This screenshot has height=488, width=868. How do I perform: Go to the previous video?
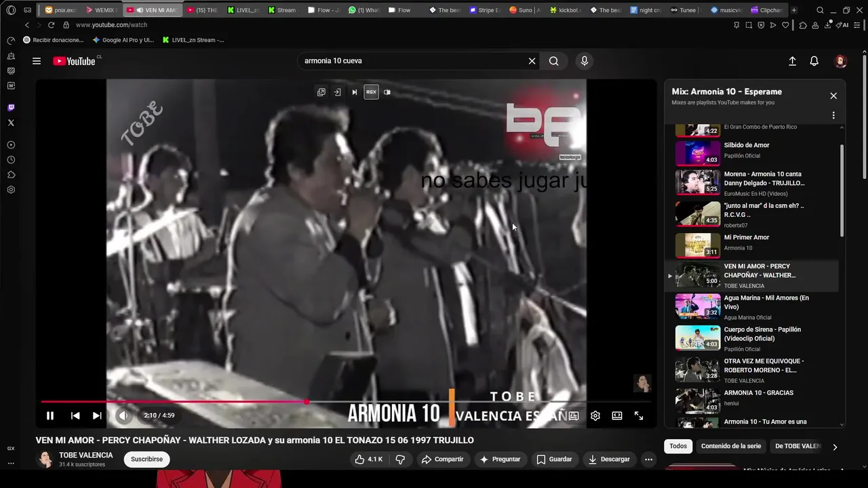click(x=75, y=415)
